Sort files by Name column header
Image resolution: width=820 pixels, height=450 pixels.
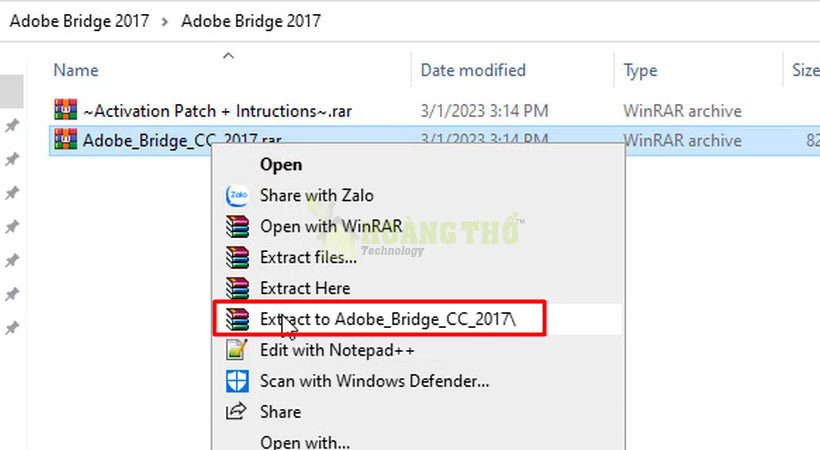76,70
